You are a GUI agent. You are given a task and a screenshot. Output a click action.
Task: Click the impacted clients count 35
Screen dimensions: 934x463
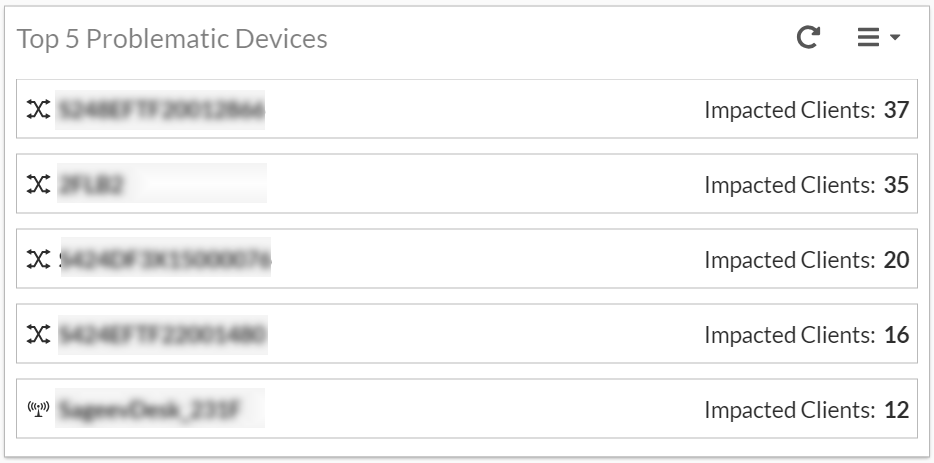click(x=896, y=185)
